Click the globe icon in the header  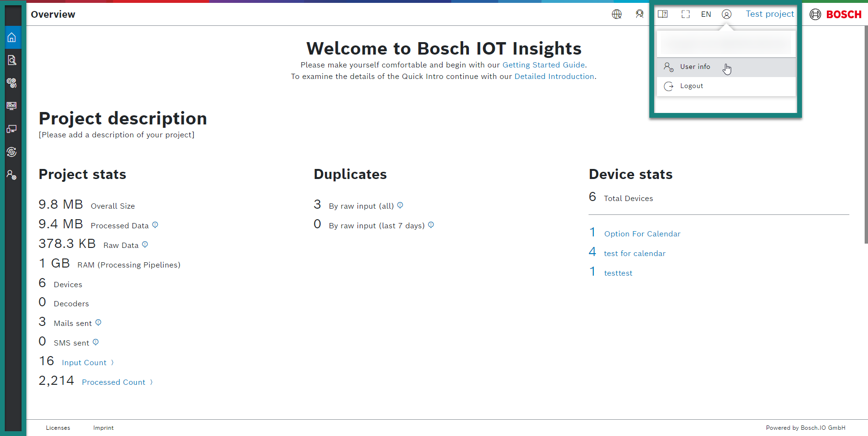tap(617, 14)
